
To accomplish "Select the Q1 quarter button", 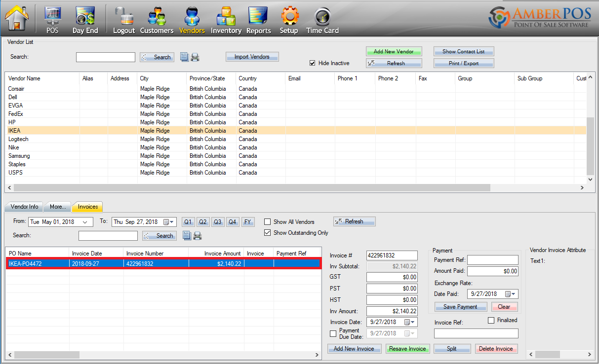I will [188, 222].
